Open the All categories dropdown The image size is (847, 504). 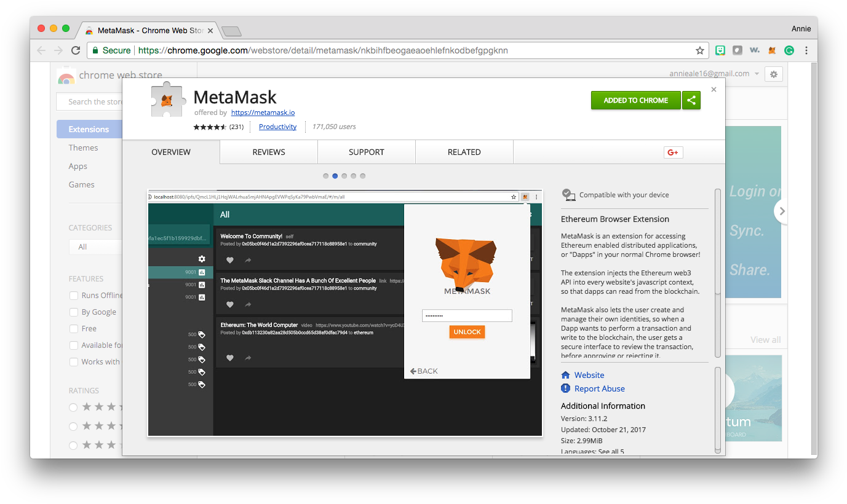tap(95, 246)
